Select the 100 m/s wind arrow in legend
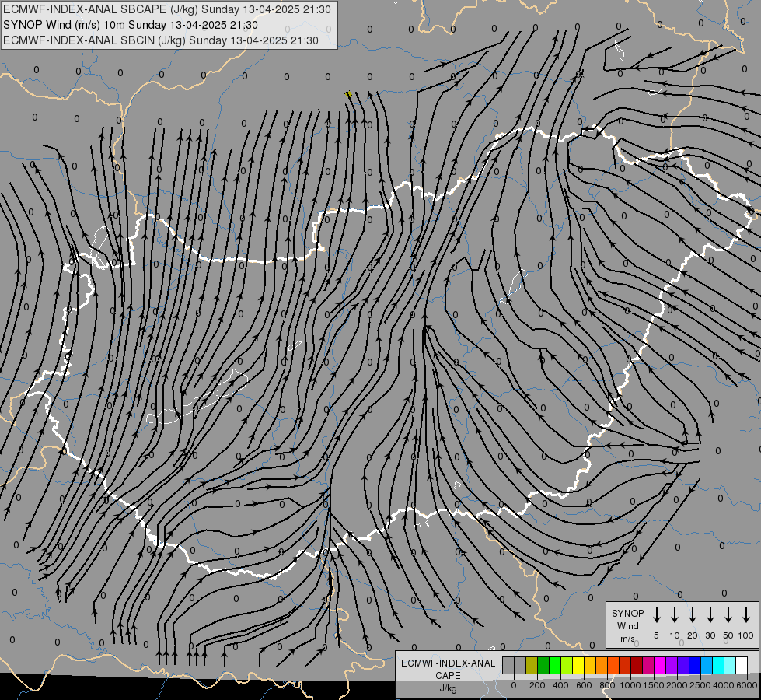Screen dimensions: 761x700 tap(746, 614)
